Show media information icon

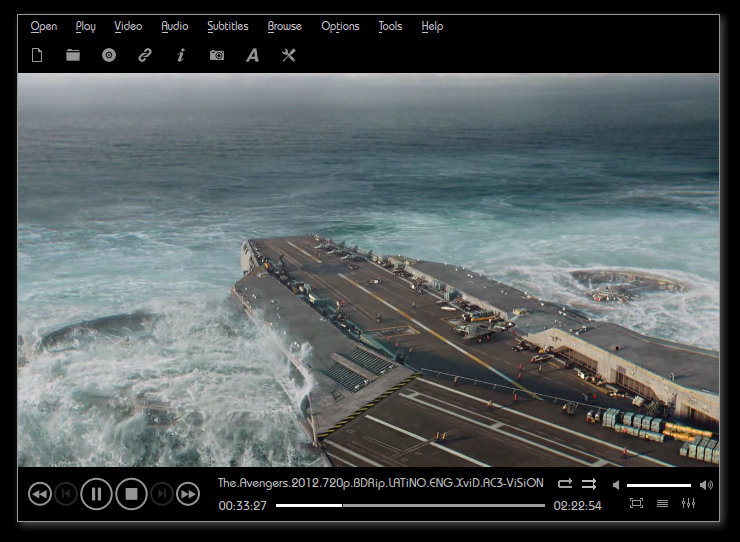pos(181,55)
